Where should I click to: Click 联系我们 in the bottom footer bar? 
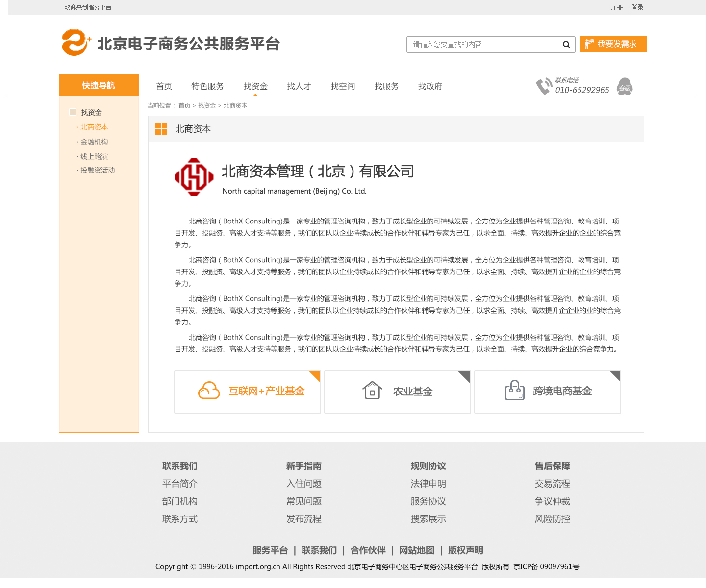click(x=319, y=550)
